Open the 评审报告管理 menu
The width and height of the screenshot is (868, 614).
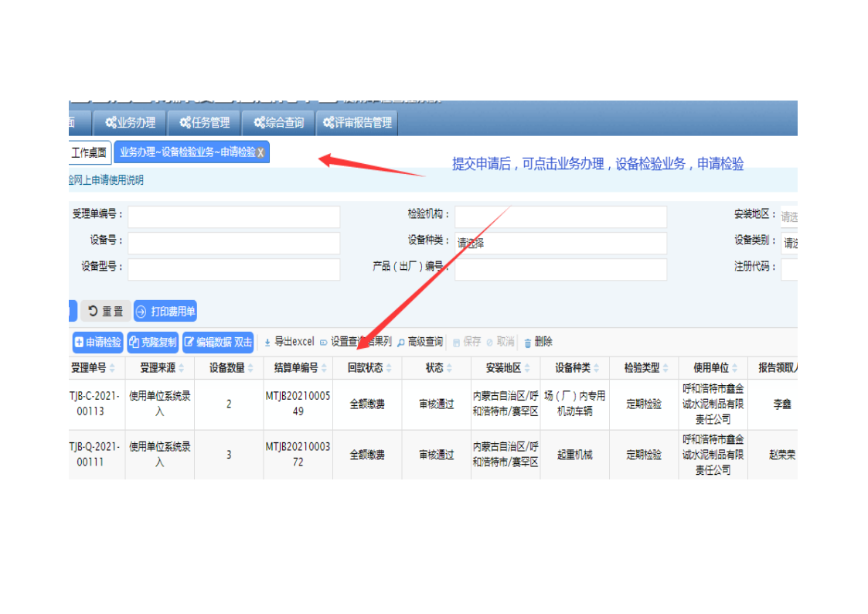[357, 122]
